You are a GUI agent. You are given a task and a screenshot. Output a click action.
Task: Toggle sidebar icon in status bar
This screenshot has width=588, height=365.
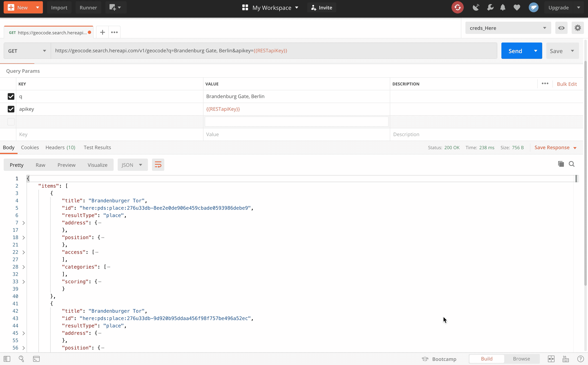click(7, 359)
